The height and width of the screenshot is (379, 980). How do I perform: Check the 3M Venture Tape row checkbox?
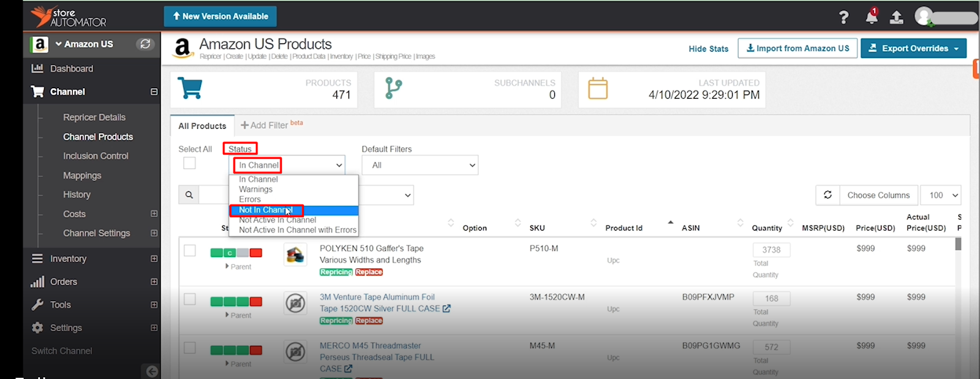pyautogui.click(x=190, y=299)
